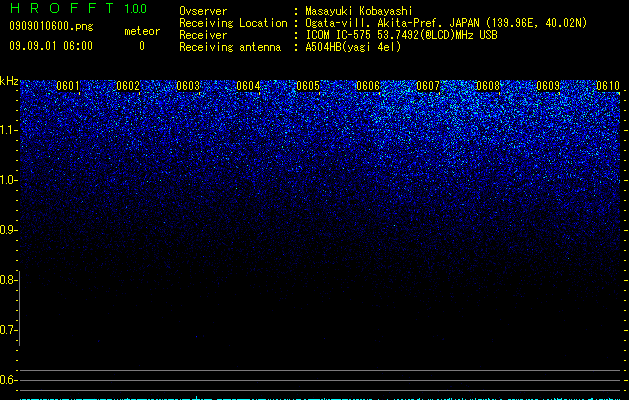Click the 1.0 kHz axis label
Image resolution: width=629 pixels, height=400 pixels.
(x=8, y=180)
